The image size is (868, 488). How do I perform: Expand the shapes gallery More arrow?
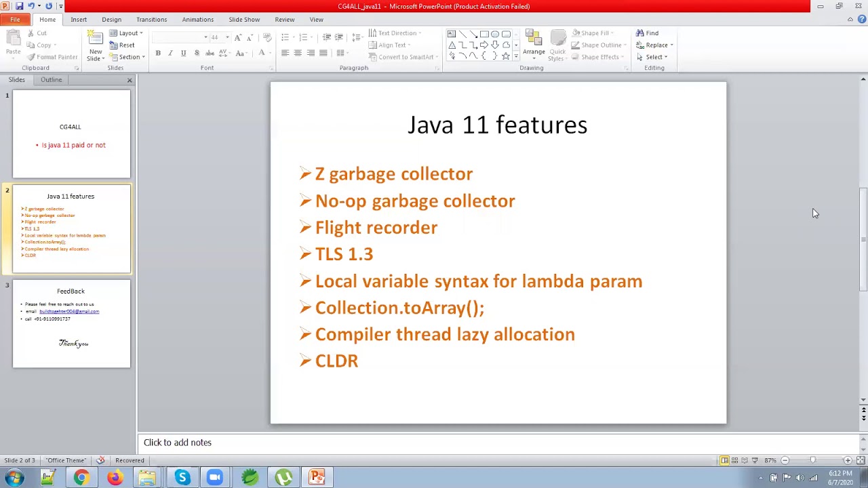[x=516, y=57]
